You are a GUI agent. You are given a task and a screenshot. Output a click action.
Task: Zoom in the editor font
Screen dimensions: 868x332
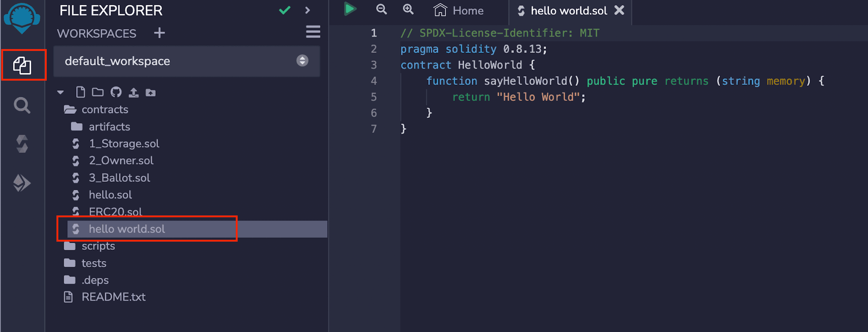[x=408, y=9]
